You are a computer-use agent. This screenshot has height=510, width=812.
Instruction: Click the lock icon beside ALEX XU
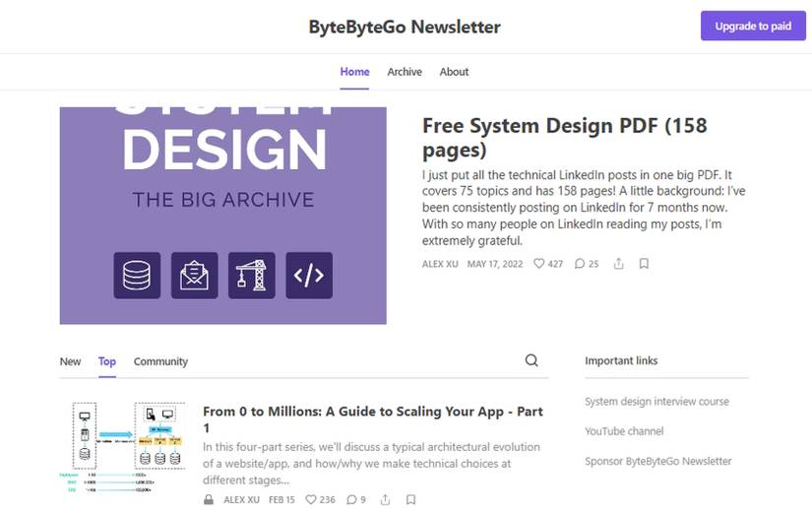[209, 499]
